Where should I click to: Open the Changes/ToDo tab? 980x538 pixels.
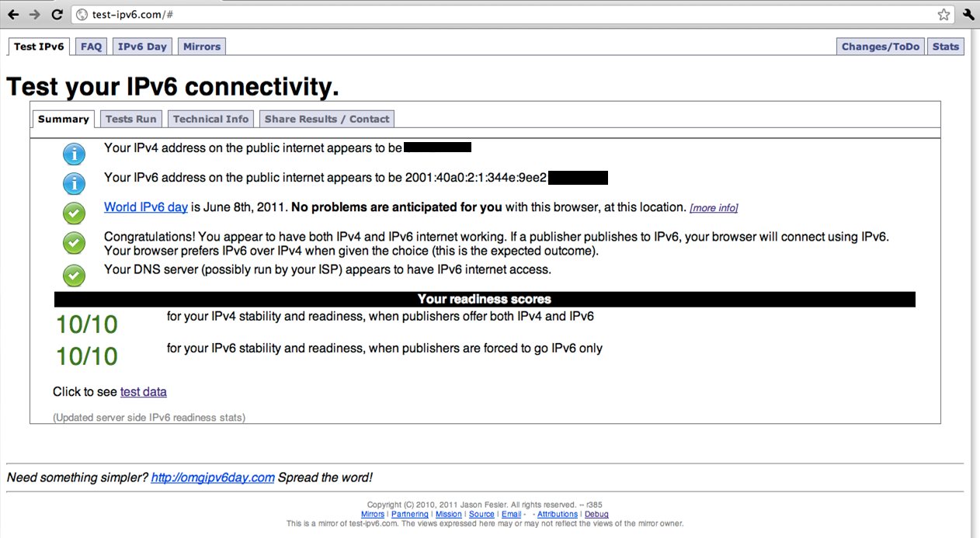coord(880,47)
